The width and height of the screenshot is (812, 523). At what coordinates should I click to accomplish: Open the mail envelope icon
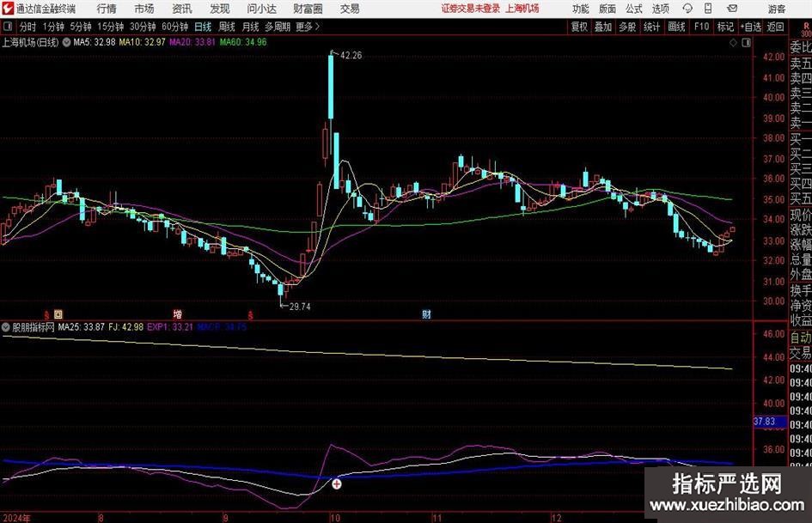point(732,9)
